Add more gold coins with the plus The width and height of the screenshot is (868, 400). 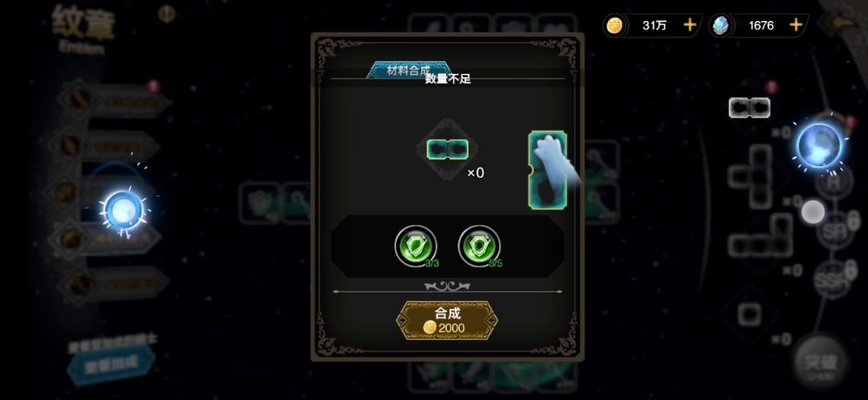pyautogui.click(x=690, y=25)
